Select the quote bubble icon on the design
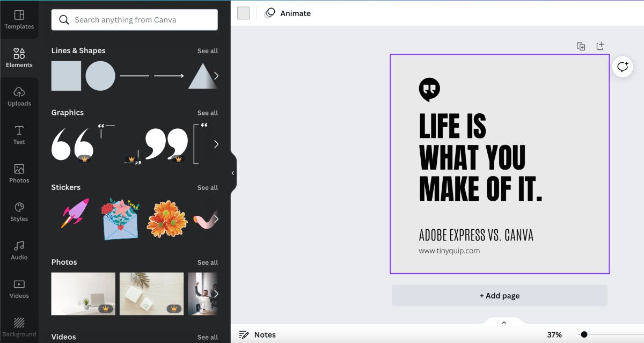This screenshot has height=343, width=644. [x=429, y=90]
